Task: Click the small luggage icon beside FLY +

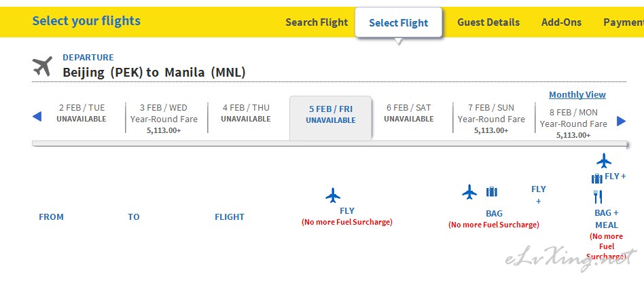Action: [596, 179]
